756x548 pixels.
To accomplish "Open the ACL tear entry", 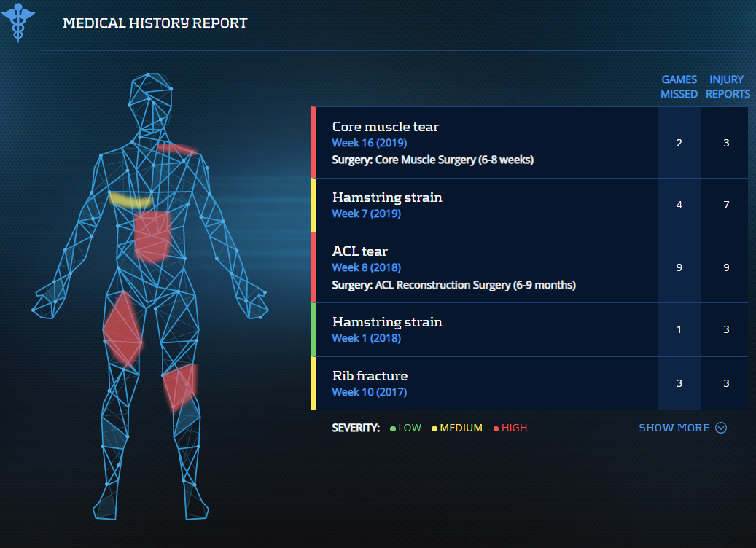I will 360,251.
